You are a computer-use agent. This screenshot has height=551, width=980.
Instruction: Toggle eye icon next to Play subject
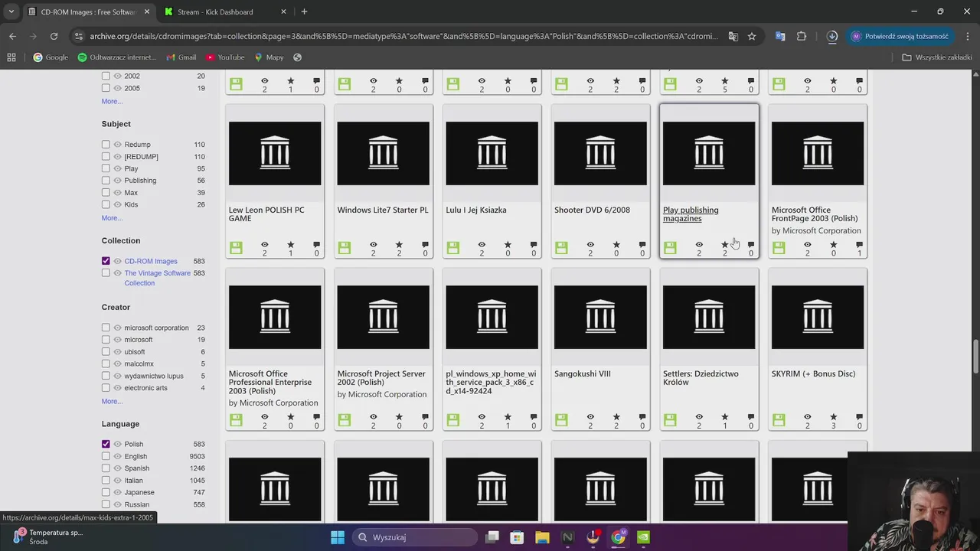(118, 168)
